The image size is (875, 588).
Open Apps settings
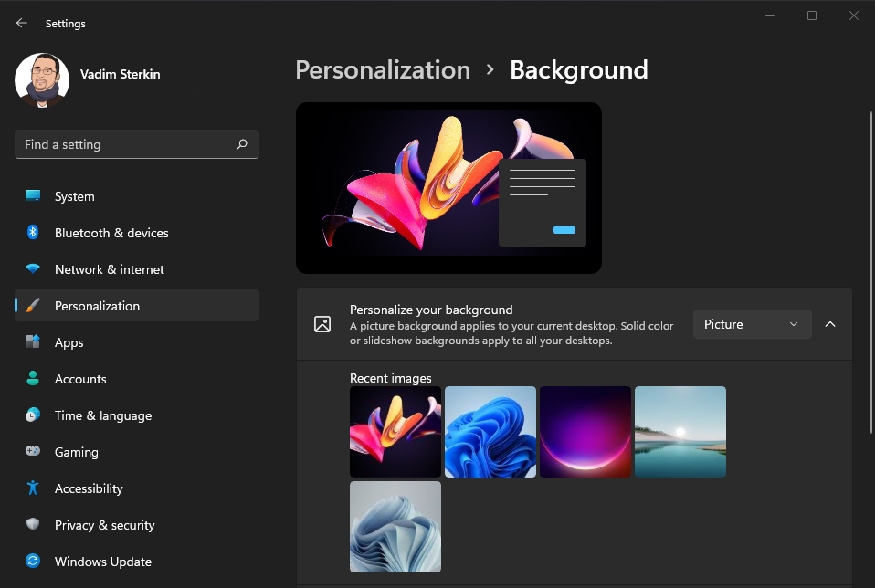click(137, 342)
